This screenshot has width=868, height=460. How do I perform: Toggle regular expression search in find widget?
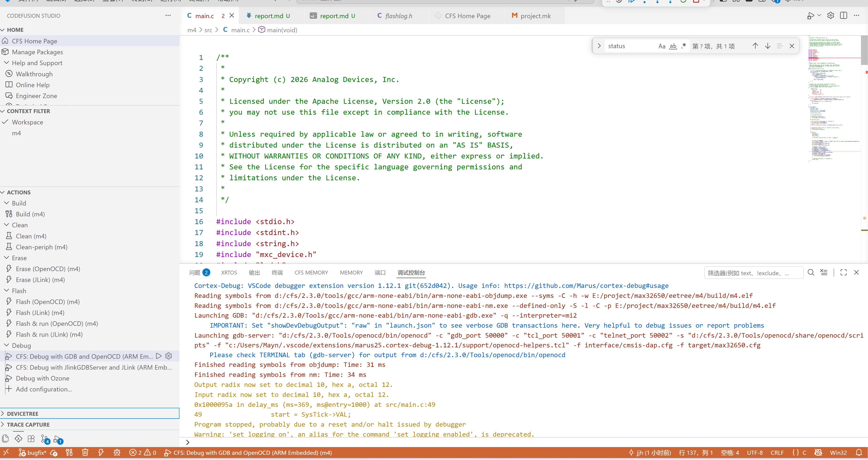click(683, 46)
